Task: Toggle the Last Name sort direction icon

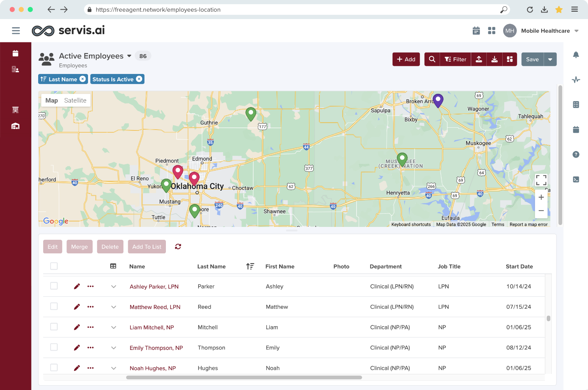Action: pyautogui.click(x=250, y=266)
